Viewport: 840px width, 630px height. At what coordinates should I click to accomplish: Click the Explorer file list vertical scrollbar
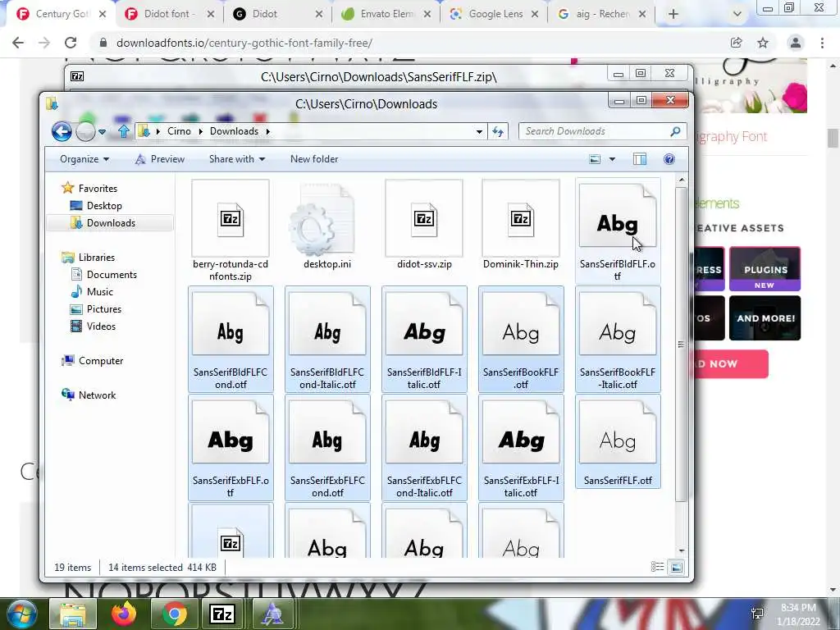point(681,344)
